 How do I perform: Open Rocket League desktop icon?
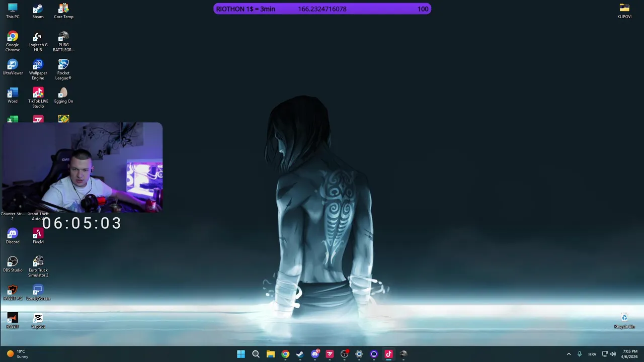pos(63,69)
